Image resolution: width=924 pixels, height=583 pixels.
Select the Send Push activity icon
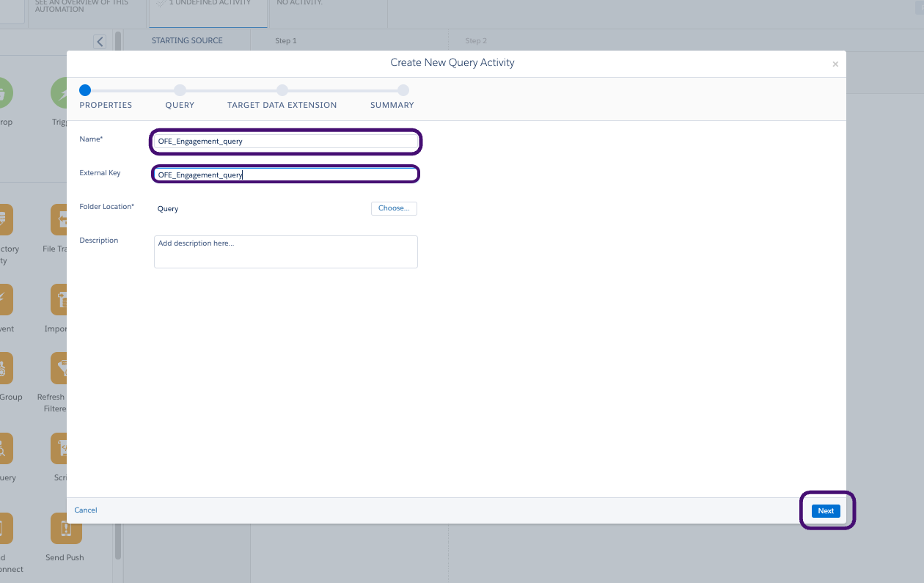pos(65,528)
